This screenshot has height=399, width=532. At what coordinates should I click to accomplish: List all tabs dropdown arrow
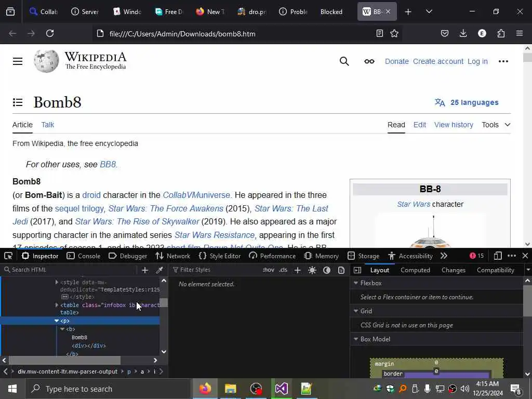pyautogui.click(x=429, y=12)
